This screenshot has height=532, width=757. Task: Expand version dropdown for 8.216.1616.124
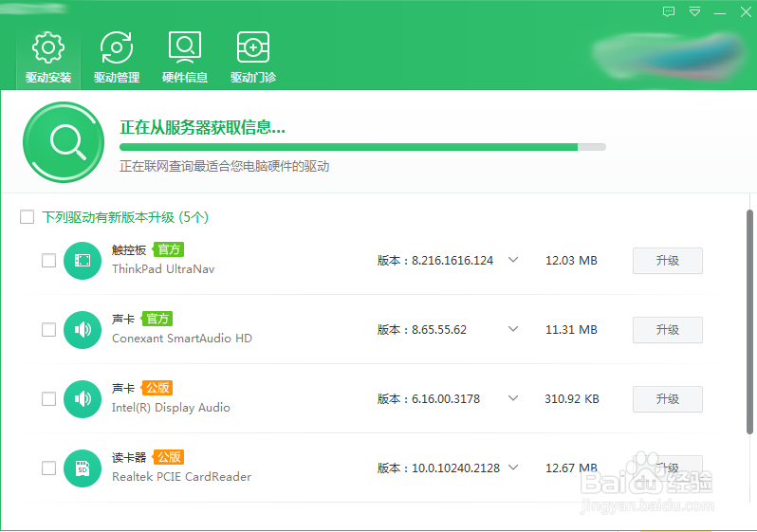click(x=513, y=260)
